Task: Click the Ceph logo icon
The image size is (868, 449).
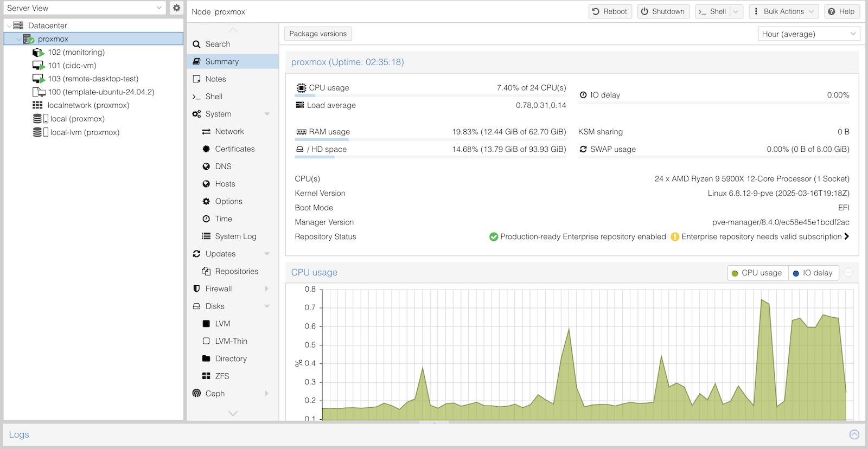Action: coord(196,394)
